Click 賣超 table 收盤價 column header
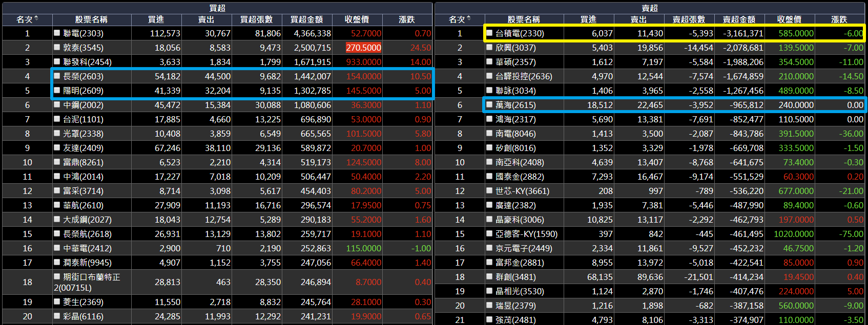Image resolution: width=868 pixels, height=325 pixels. (x=789, y=19)
